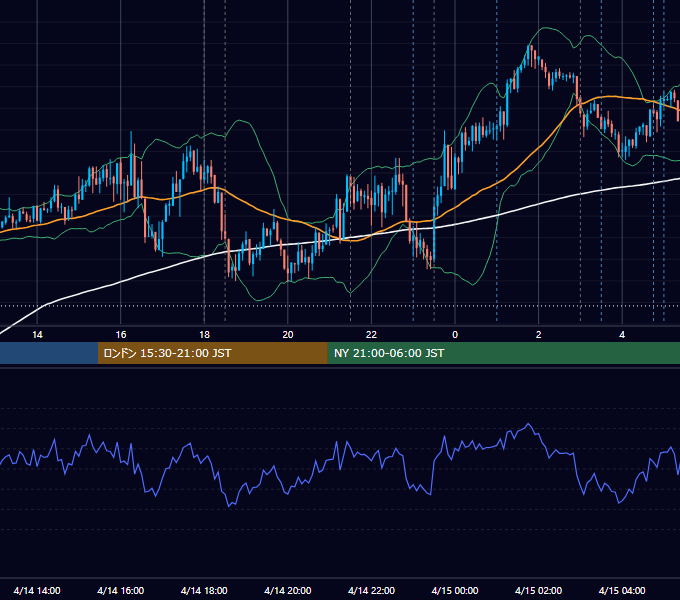Click the date label 4/14 16:00

point(121,590)
